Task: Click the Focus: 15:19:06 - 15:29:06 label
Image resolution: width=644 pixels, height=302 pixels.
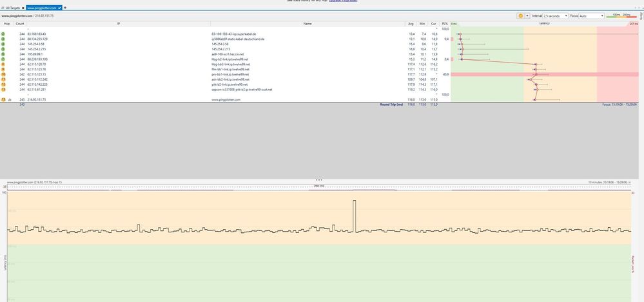Action: [x=620, y=105]
